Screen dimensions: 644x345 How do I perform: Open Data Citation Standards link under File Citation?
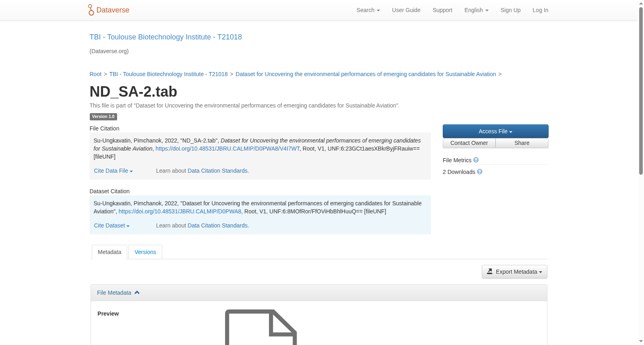point(217,171)
